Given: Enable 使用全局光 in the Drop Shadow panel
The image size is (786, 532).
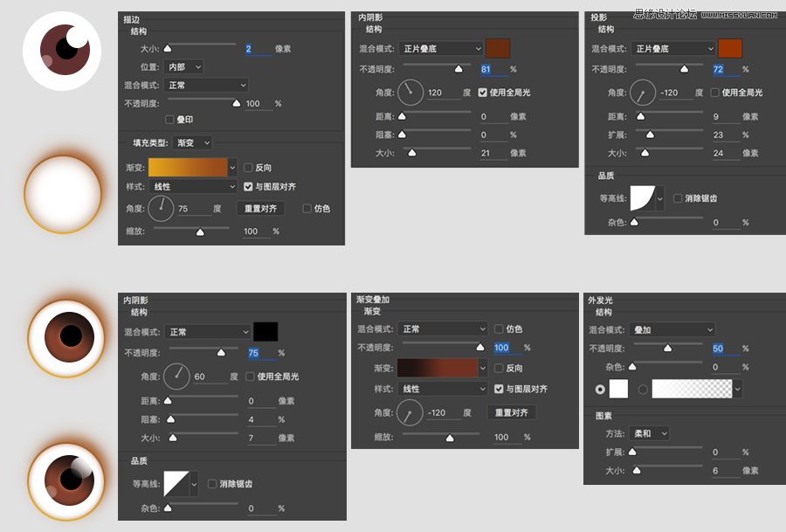Looking at the screenshot, I should click(x=714, y=93).
